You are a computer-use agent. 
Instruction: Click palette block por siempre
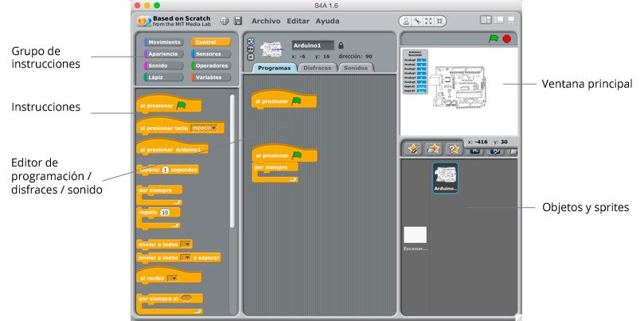point(159,195)
